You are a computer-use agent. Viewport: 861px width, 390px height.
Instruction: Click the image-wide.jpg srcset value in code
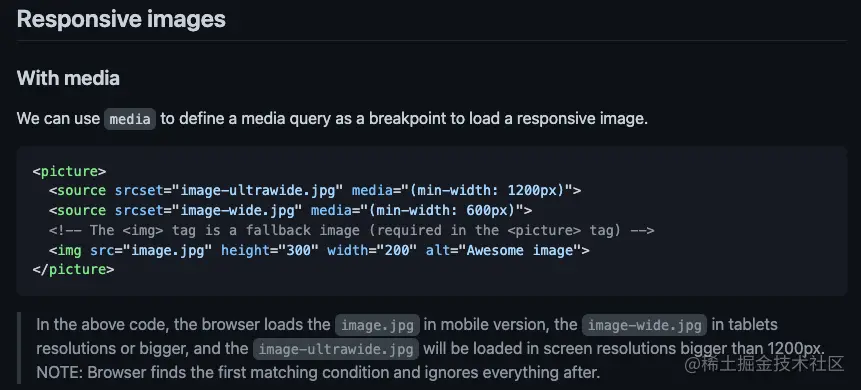[237, 210]
